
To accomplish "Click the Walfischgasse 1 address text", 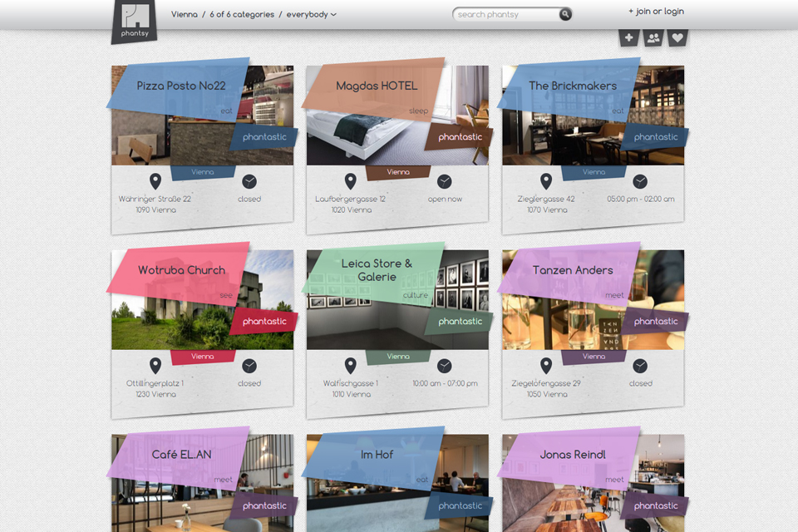I will [351, 383].
